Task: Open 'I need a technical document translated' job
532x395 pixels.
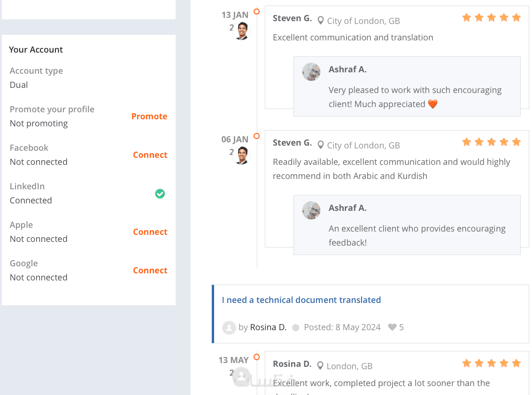Action: pyautogui.click(x=301, y=300)
